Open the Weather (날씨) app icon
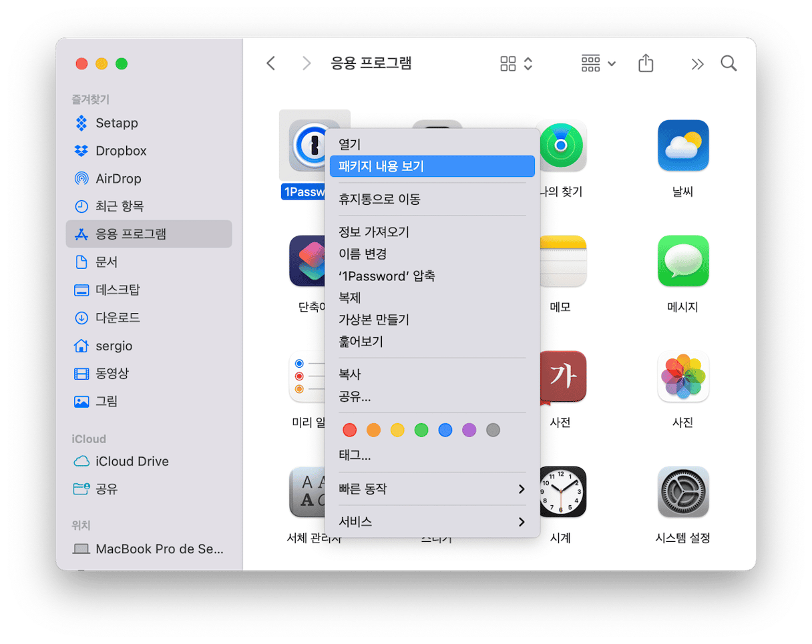 [682, 146]
